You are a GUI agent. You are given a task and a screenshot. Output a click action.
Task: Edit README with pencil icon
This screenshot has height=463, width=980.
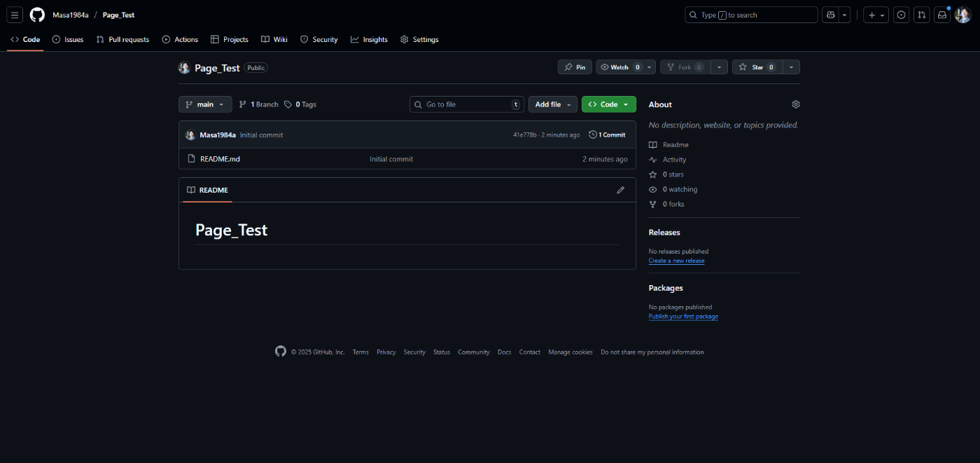pyautogui.click(x=620, y=190)
